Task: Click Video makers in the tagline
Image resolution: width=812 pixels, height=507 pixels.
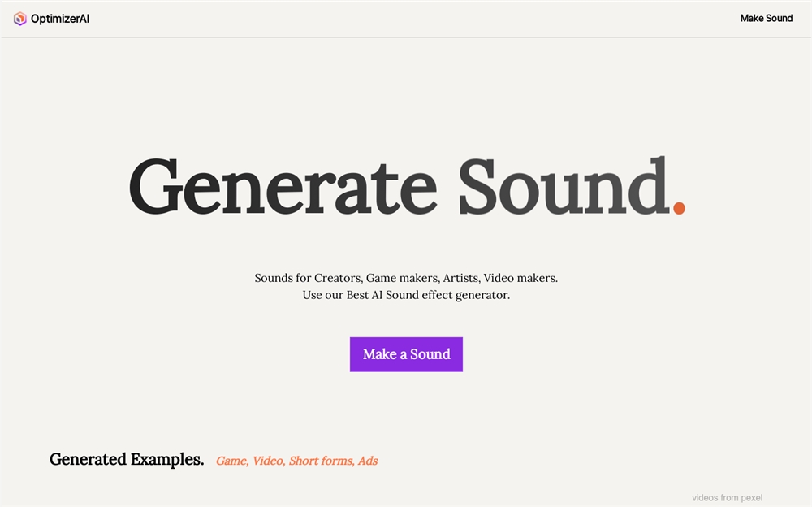Action: [x=520, y=278]
